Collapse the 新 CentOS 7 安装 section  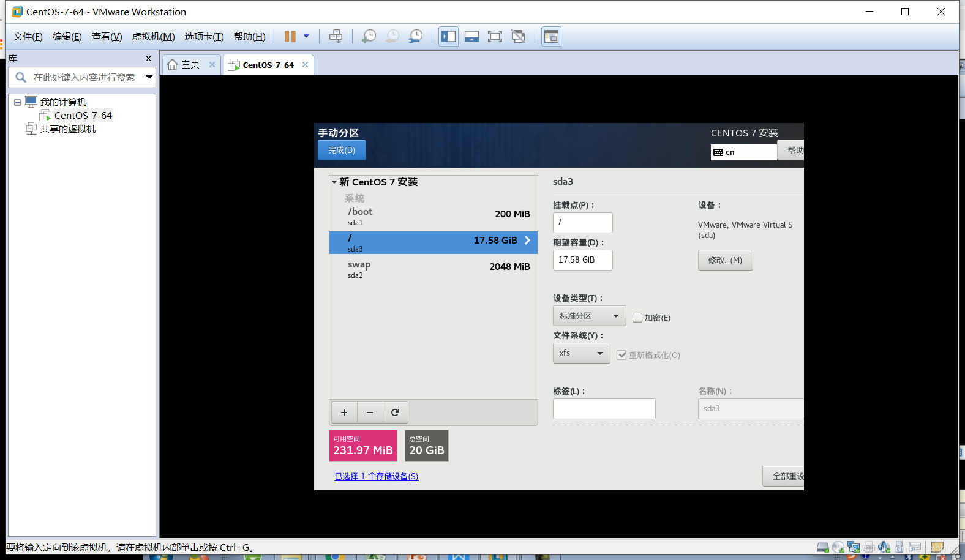click(x=334, y=182)
